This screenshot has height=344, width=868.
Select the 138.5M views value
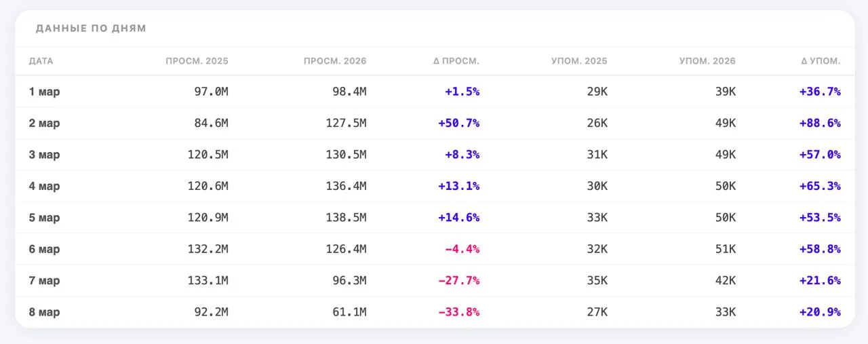(x=345, y=218)
